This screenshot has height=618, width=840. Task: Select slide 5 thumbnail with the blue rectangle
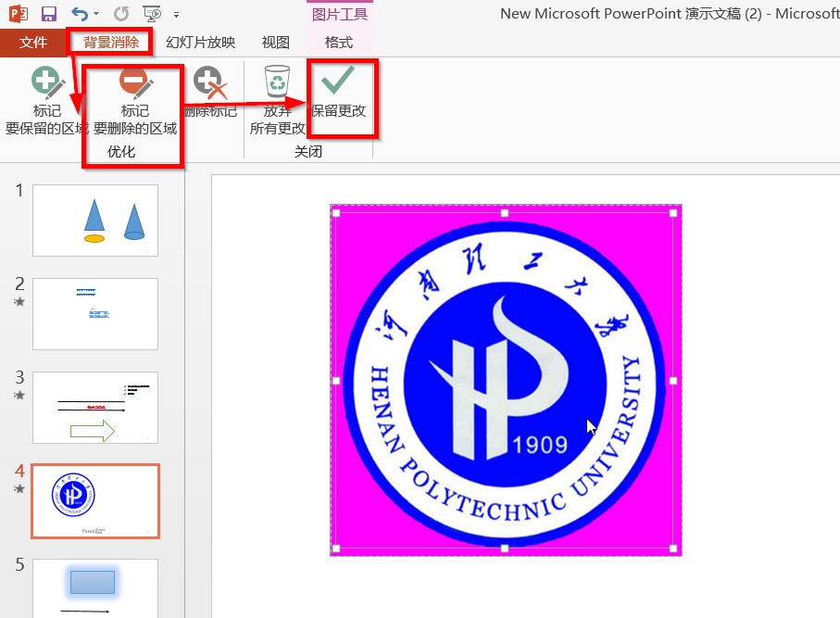tap(95, 587)
